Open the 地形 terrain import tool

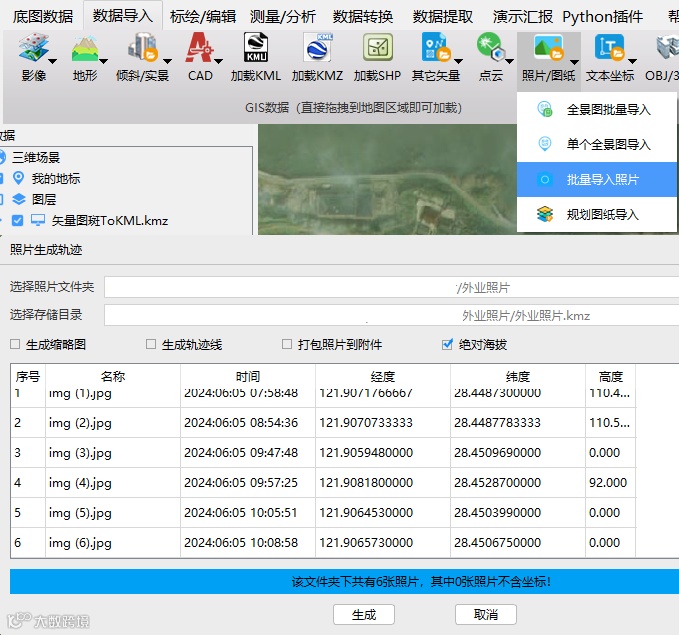[x=84, y=58]
